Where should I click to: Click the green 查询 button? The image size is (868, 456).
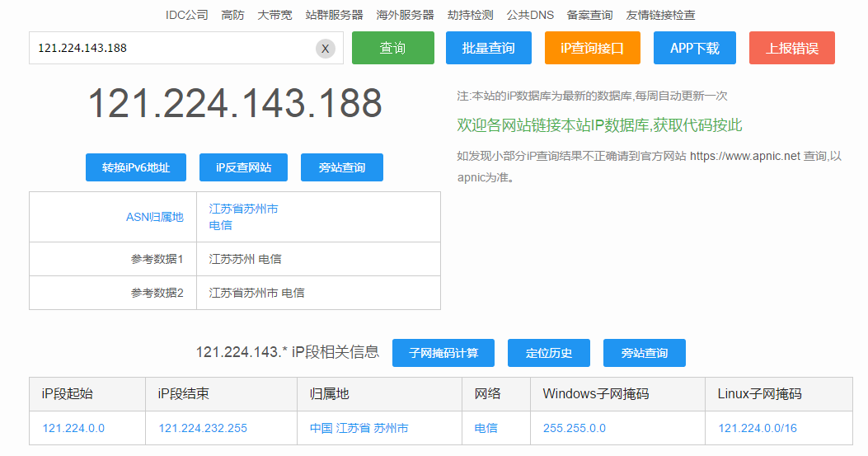point(393,48)
